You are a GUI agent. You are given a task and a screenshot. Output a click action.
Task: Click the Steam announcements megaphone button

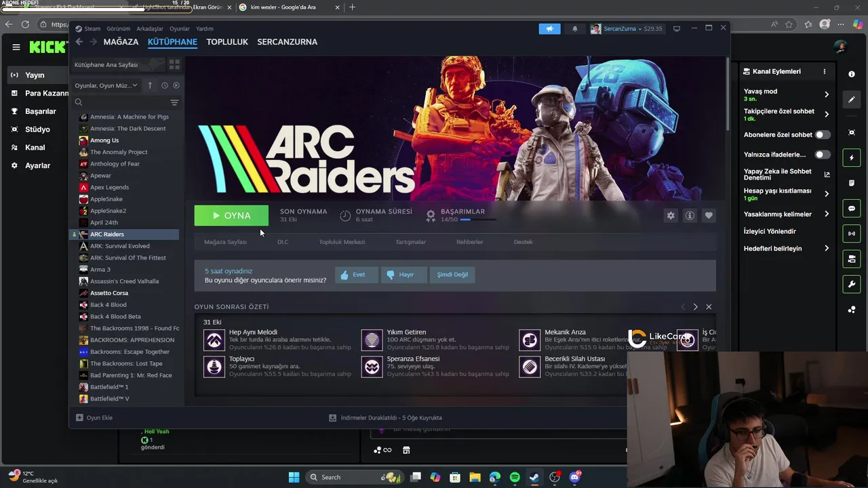(550, 28)
